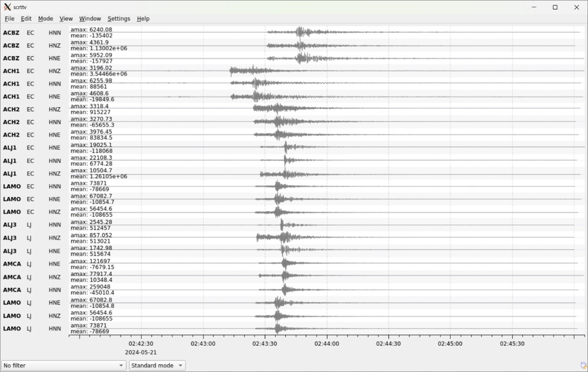Select the ACBZ EC HNZ trace row

tap(293, 45)
